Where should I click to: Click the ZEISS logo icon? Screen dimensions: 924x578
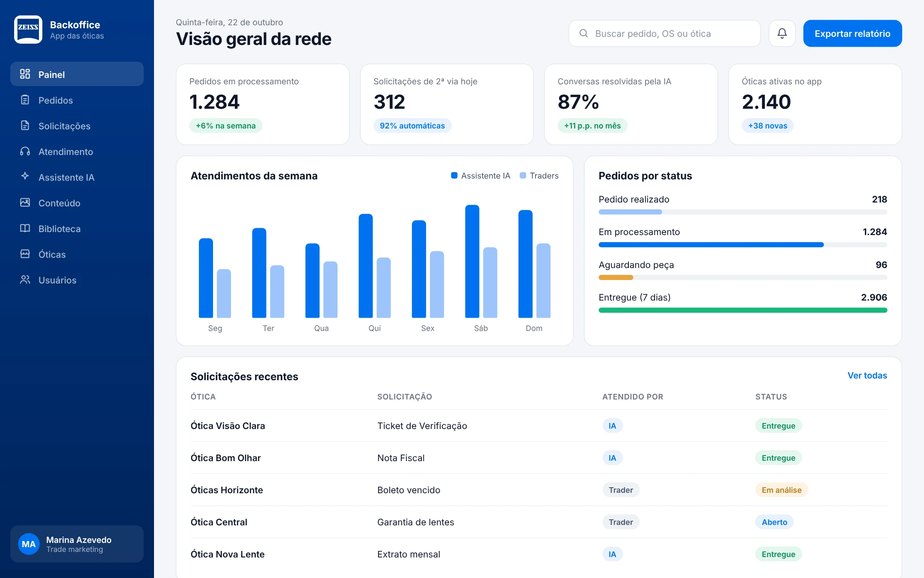pos(28,30)
